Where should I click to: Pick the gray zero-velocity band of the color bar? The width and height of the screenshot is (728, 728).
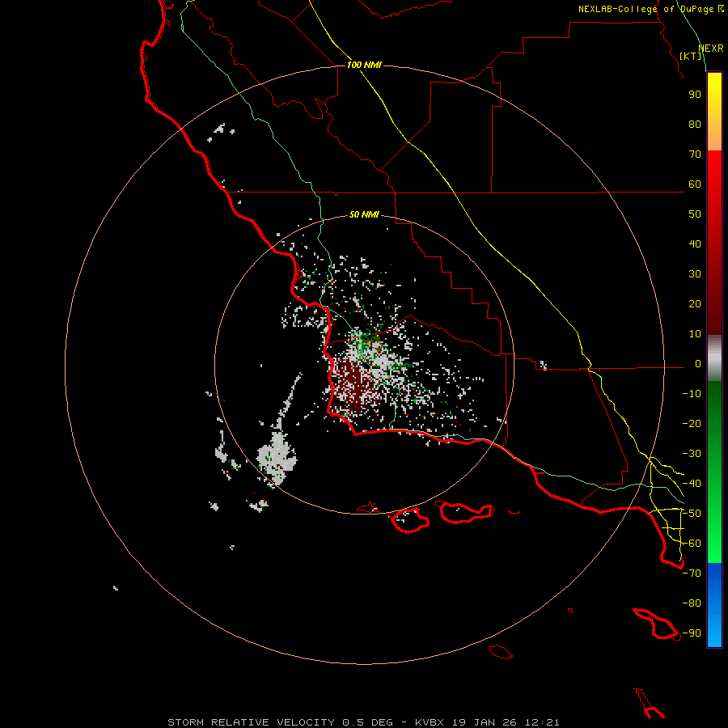click(714, 358)
